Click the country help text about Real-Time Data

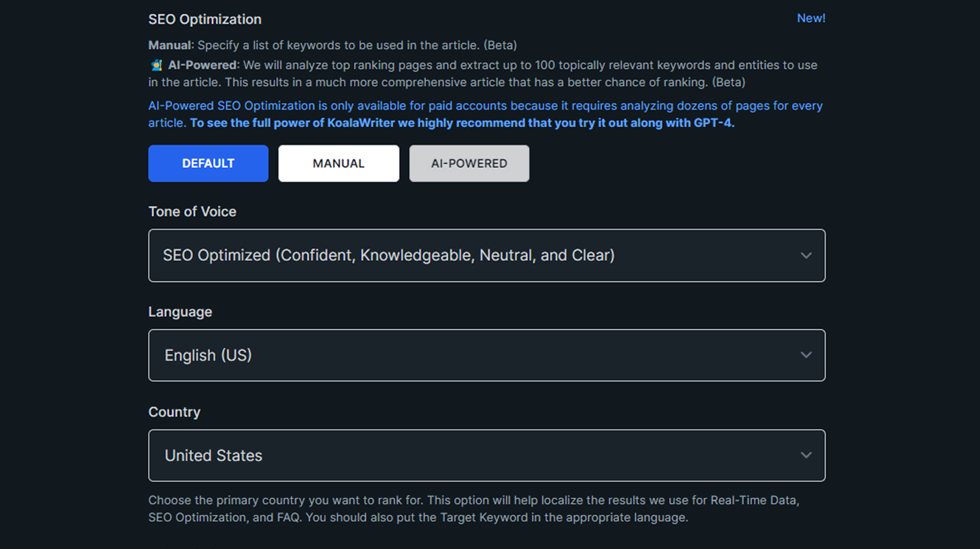pos(474,509)
